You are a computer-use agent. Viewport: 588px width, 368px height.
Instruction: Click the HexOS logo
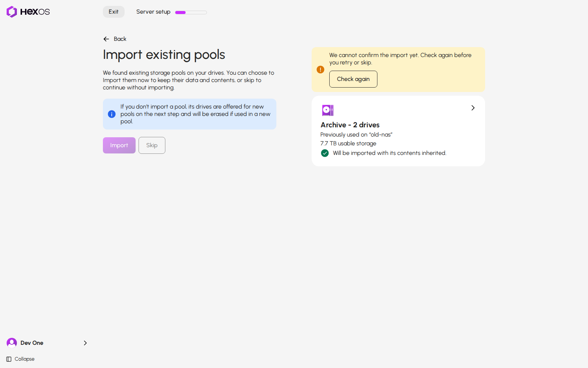point(28,12)
